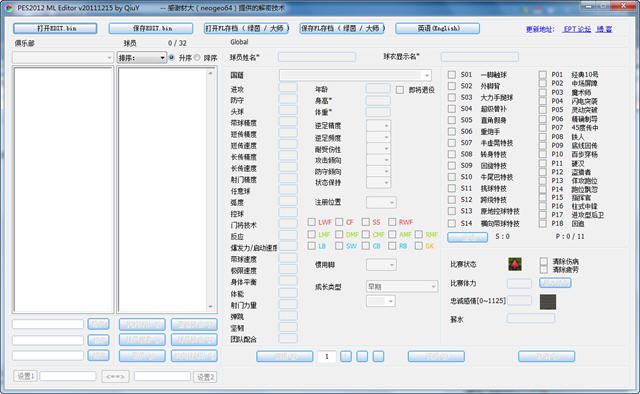This screenshot has width=640, height=394.
Task: Check the LMF position checkbox
Action: pos(311,234)
